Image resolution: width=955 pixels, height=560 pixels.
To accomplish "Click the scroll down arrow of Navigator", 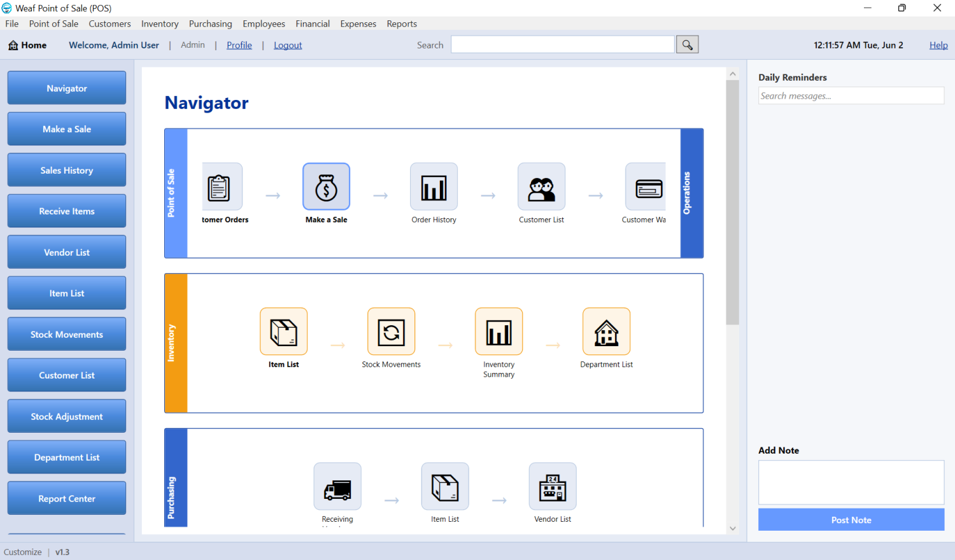I will point(733,528).
